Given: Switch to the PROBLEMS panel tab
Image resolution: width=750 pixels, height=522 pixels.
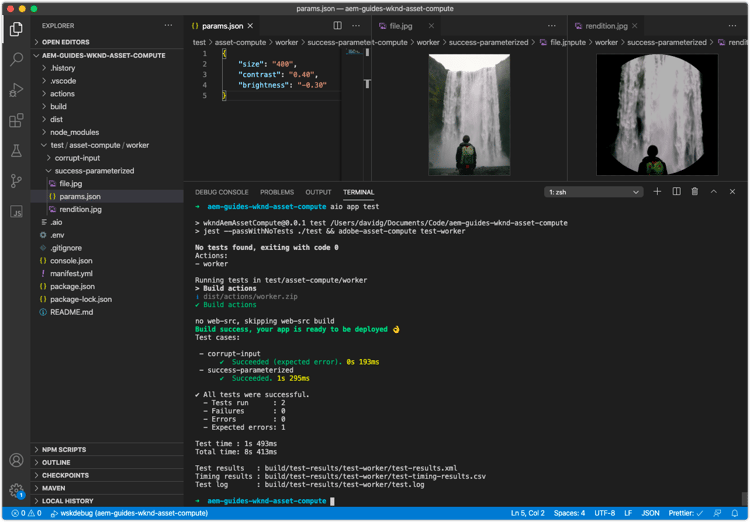Looking at the screenshot, I should 277,192.
